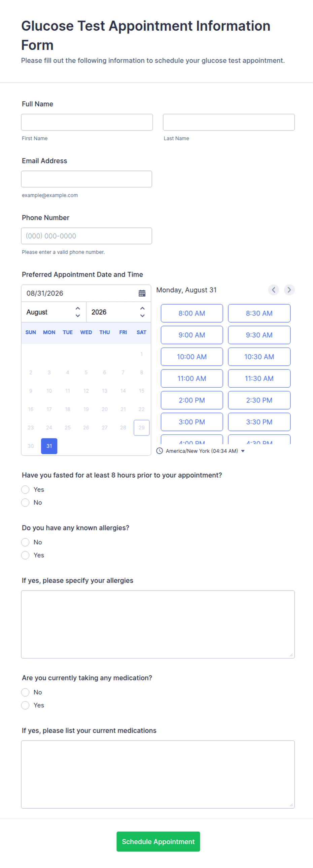Open the calendar picker icon
The height and width of the screenshot is (868, 313).
[142, 293]
